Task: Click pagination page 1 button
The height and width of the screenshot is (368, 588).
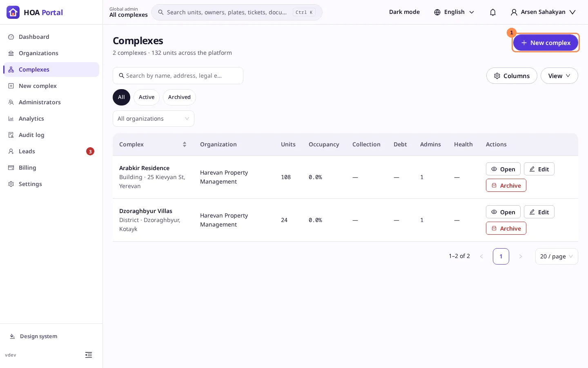Action: (x=501, y=256)
